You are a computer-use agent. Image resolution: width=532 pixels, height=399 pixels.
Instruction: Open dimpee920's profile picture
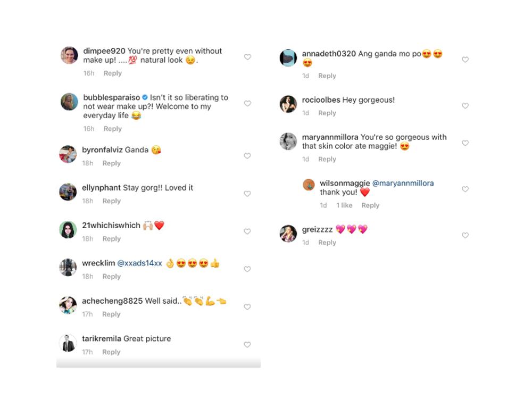pyautogui.click(x=69, y=55)
